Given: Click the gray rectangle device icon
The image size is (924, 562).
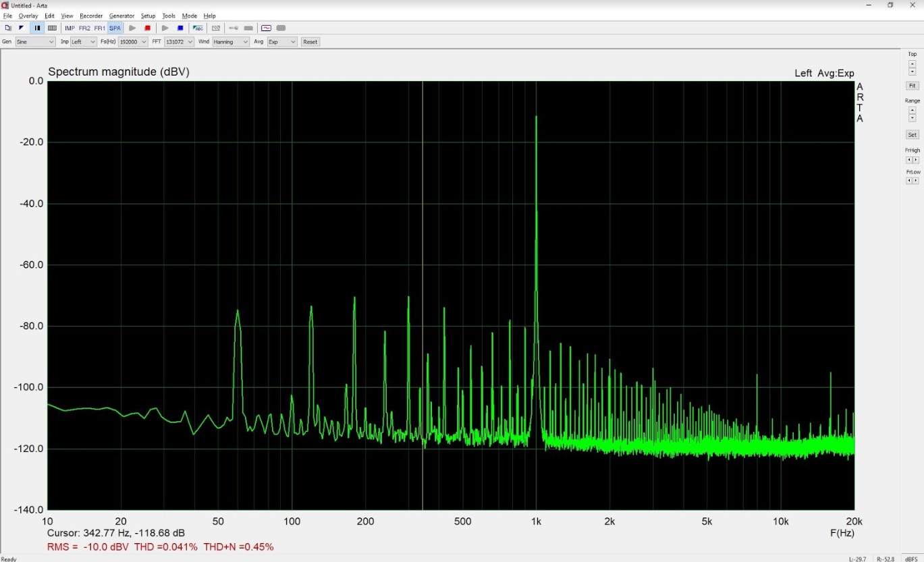Looking at the screenshot, I should point(248,28).
